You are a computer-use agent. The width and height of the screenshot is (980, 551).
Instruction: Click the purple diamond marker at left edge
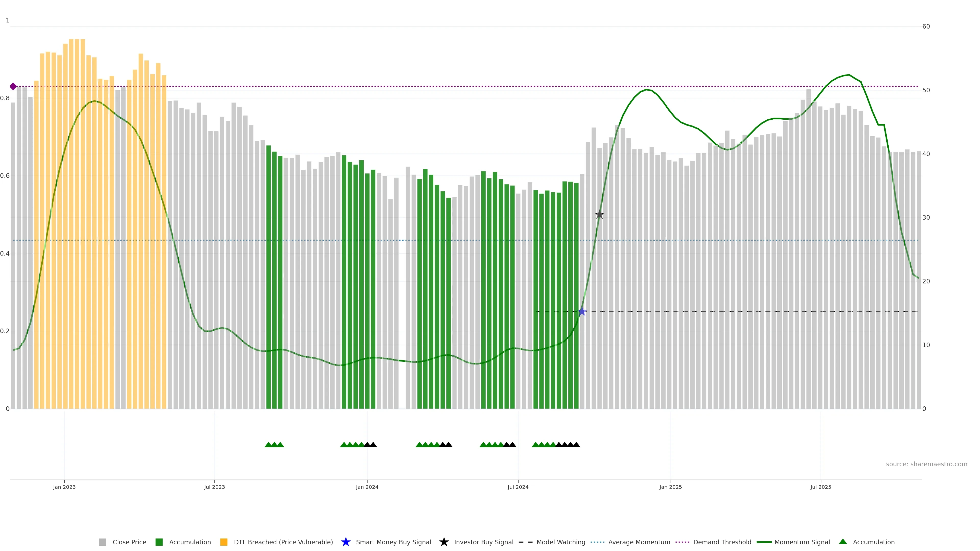point(13,86)
